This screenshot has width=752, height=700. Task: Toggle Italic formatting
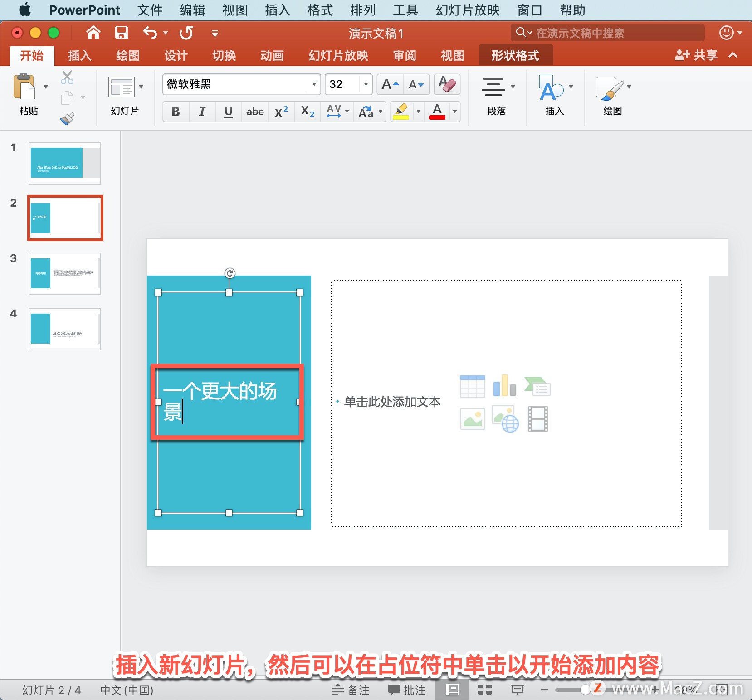click(x=202, y=112)
